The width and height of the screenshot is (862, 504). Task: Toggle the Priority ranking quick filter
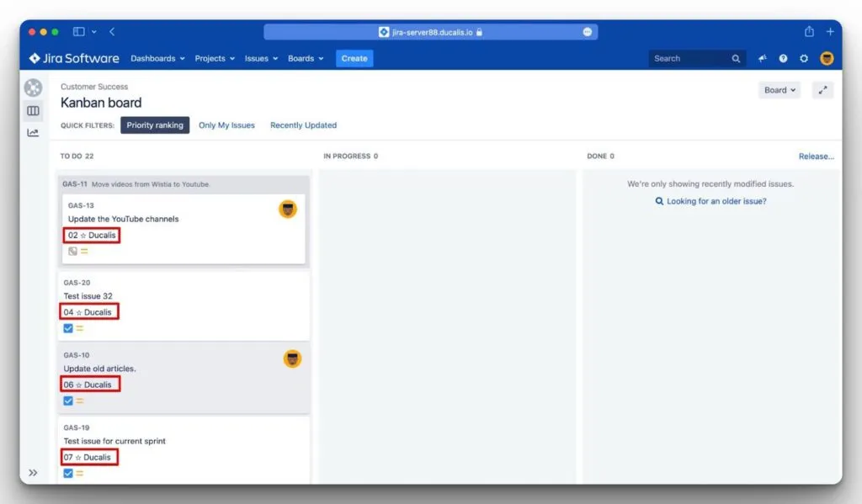pyautogui.click(x=155, y=125)
